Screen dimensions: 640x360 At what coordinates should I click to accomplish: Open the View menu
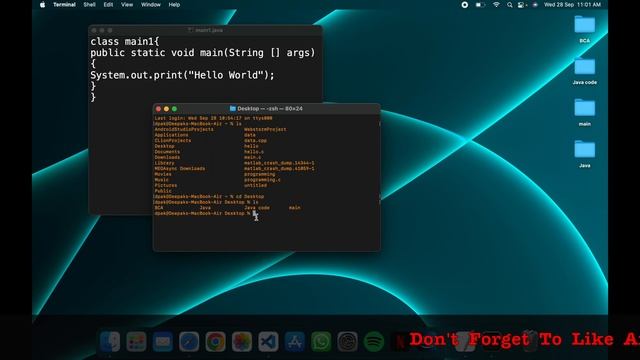tap(127, 5)
